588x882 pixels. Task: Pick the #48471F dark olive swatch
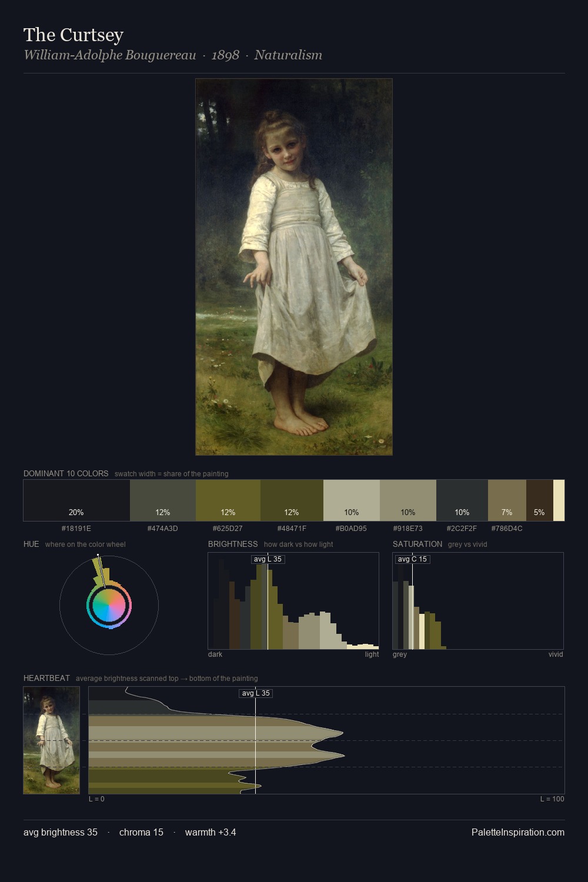pos(292,500)
